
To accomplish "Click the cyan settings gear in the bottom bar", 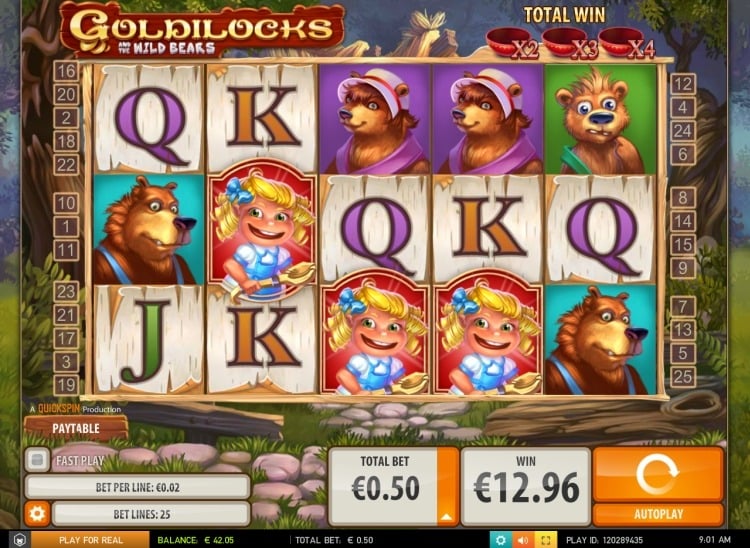I will point(501,540).
